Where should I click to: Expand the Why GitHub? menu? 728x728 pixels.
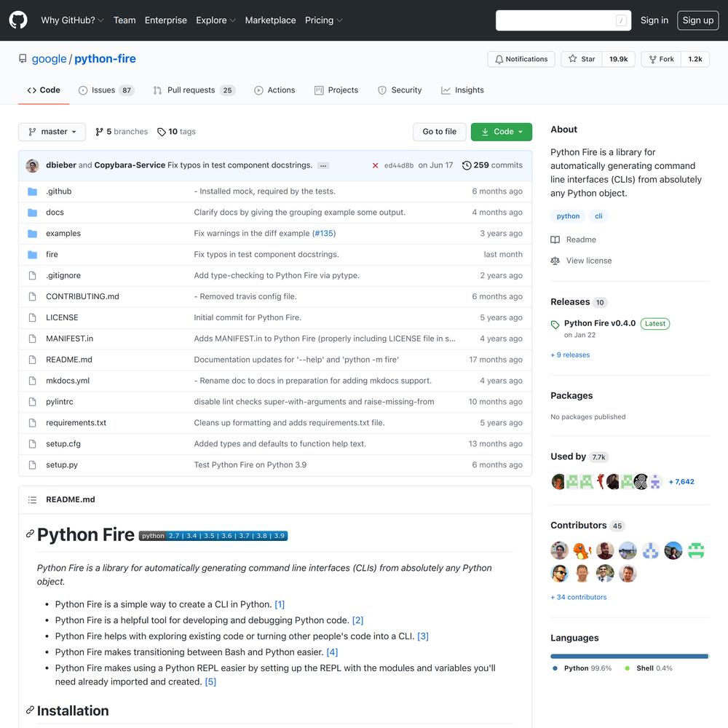(72, 20)
